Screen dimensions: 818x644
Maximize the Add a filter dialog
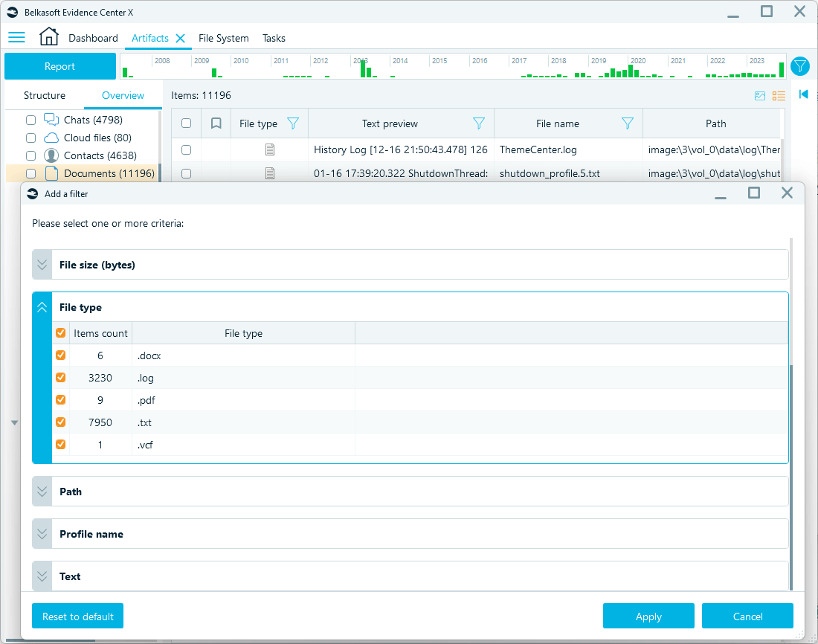click(x=754, y=193)
